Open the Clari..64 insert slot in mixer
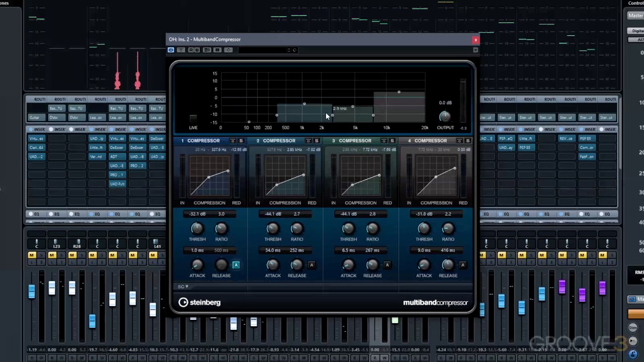This screenshot has height=362, width=644. click(36, 148)
